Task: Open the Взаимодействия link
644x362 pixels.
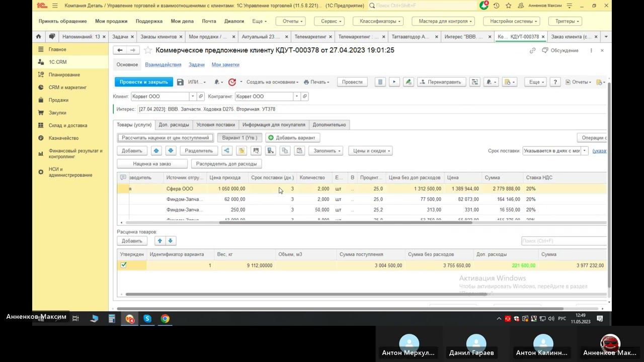Action: [x=163, y=64]
